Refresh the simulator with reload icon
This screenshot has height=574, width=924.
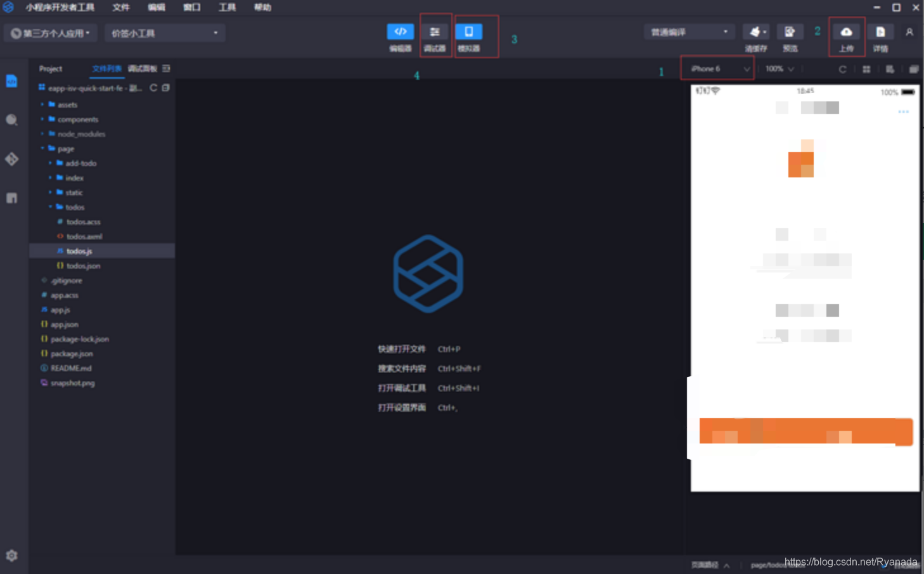coord(842,69)
